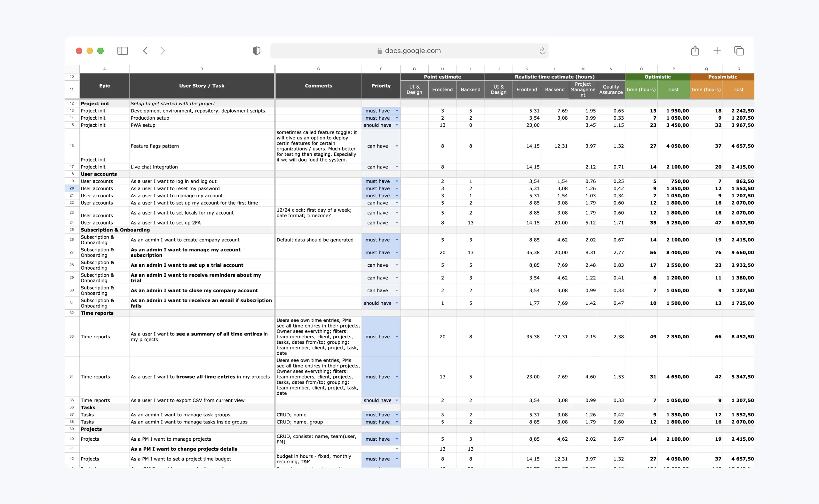Image resolution: width=819 pixels, height=504 pixels.
Task: Click the Quality Assurance header cell
Action: coord(611,89)
